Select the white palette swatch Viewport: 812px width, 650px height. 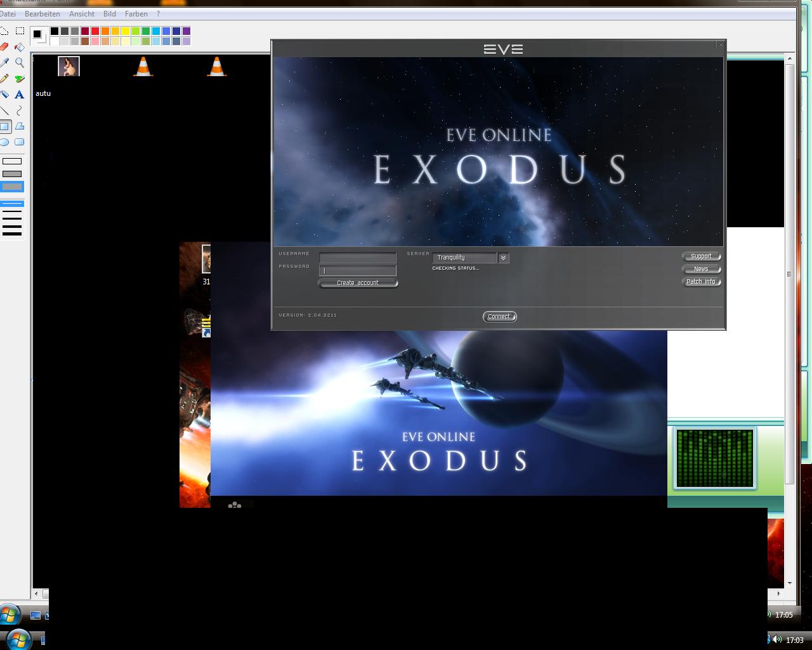tap(55, 41)
